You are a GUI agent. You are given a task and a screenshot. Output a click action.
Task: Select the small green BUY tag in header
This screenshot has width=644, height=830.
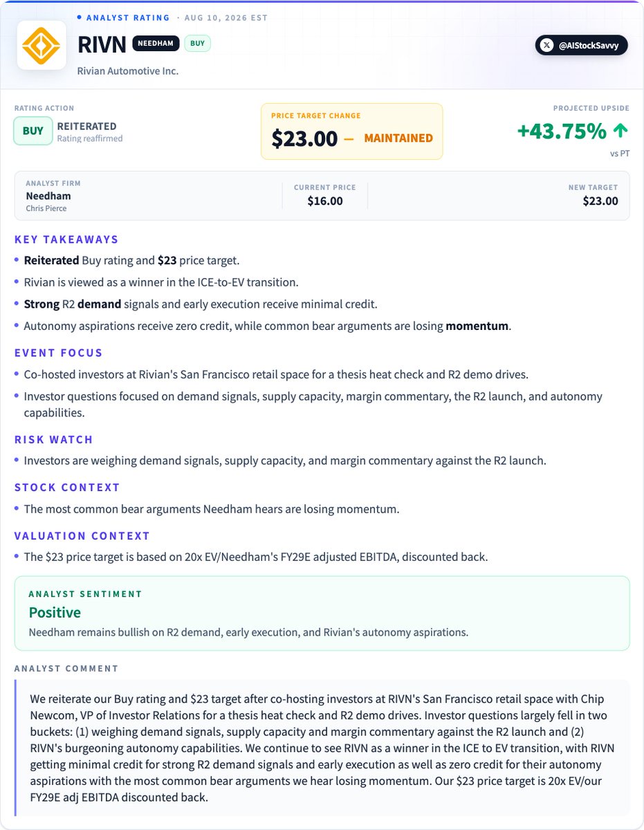(x=198, y=44)
